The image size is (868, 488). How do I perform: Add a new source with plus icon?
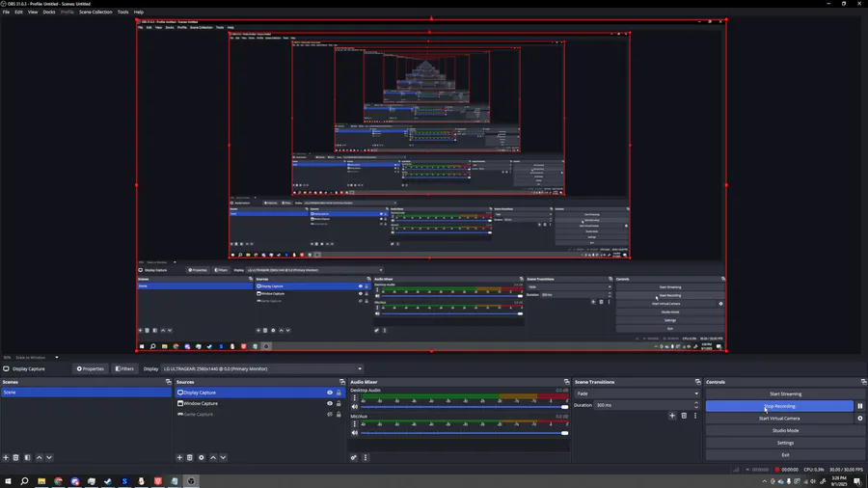[x=179, y=457]
